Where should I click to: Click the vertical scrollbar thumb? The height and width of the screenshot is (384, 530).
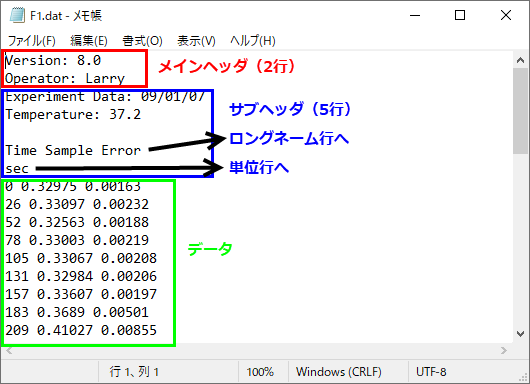[x=521, y=111]
